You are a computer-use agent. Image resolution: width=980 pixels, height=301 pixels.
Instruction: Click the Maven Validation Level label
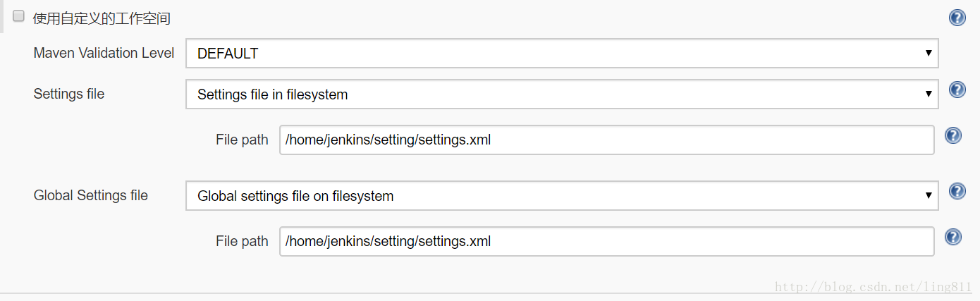coord(104,53)
